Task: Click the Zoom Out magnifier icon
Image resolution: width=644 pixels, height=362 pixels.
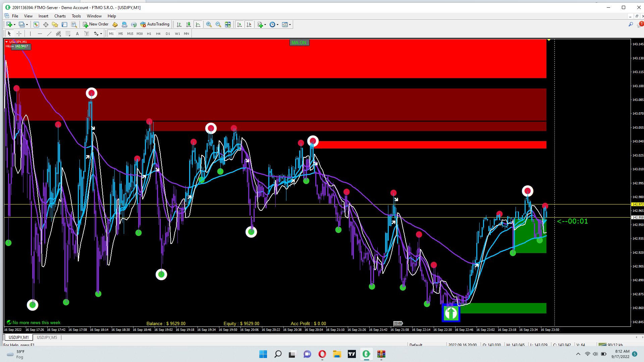Action: (x=218, y=24)
